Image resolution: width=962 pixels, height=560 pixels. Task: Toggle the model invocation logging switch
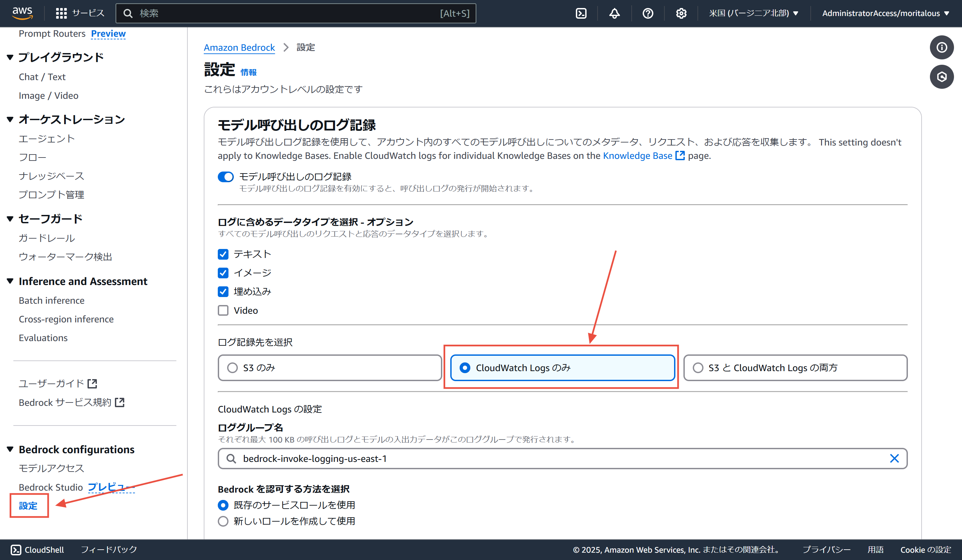tap(225, 177)
